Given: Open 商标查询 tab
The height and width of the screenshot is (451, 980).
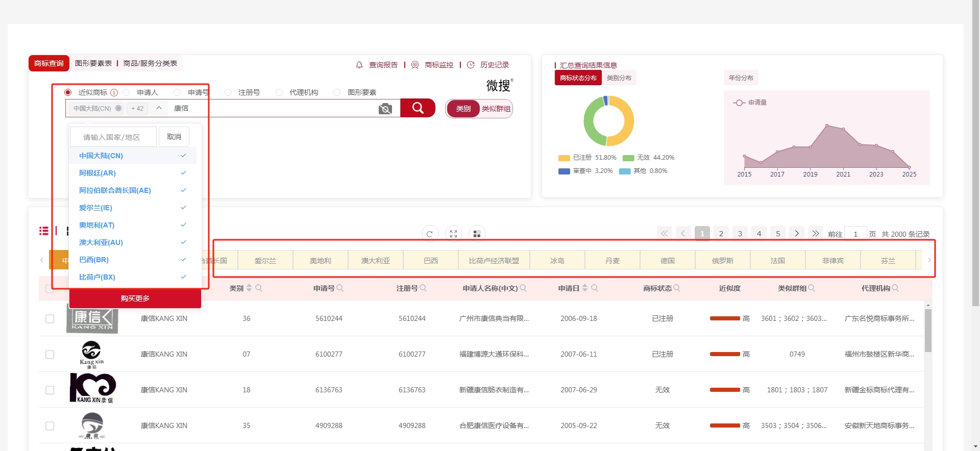Looking at the screenshot, I should click(49, 63).
